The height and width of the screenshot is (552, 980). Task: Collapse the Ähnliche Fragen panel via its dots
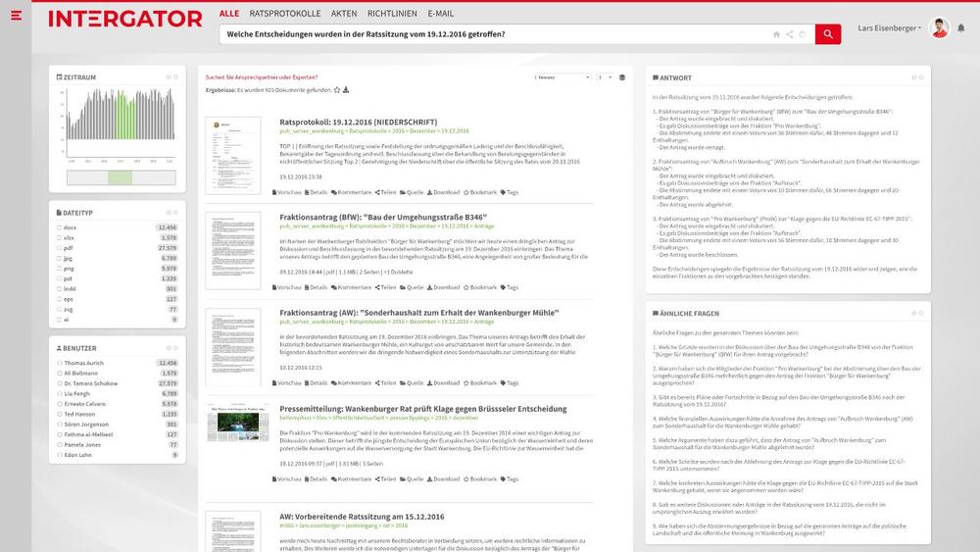point(917,313)
